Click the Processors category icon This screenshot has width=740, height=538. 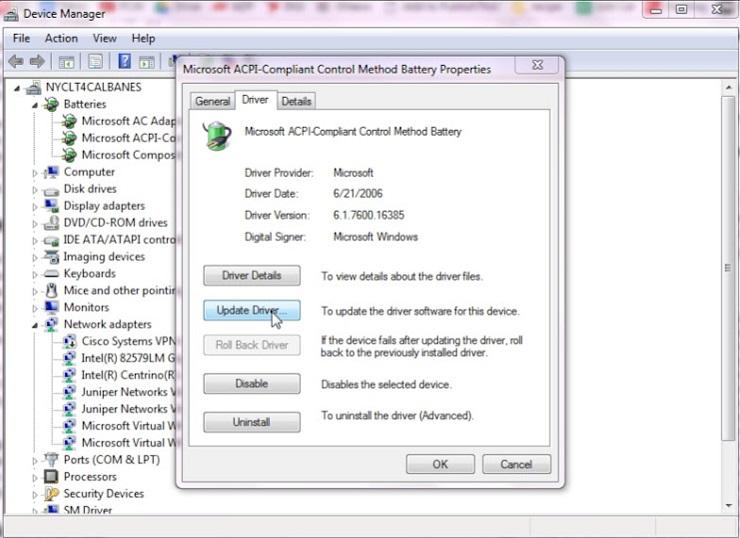51,477
